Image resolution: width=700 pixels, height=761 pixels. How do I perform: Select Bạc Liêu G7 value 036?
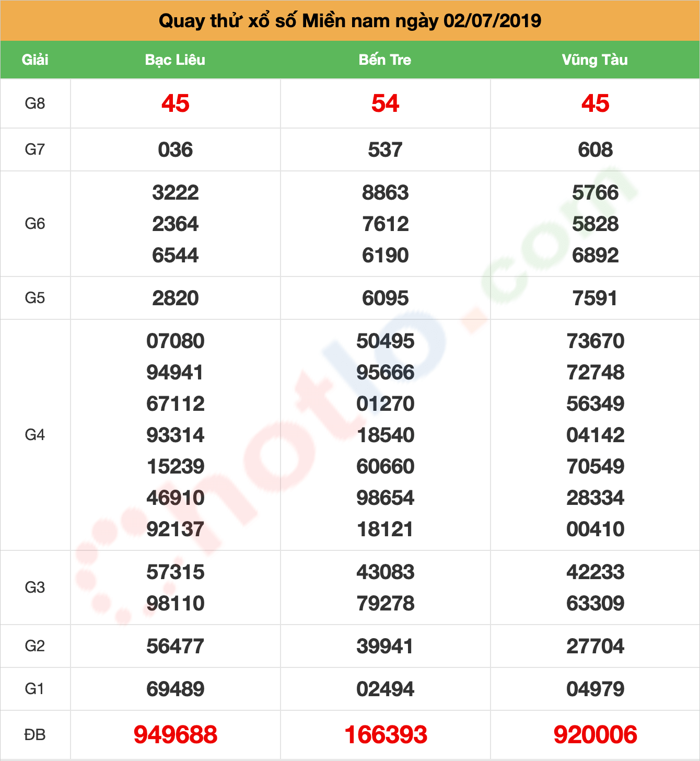[176, 150]
